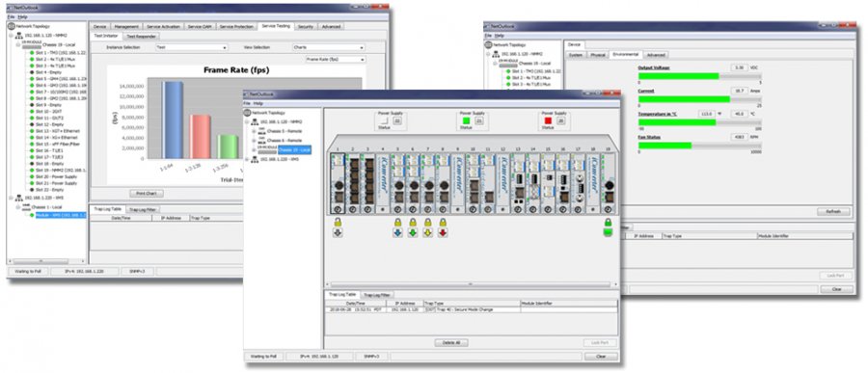Open the File menu in chassis window
Image resolution: width=868 pixels, height=373 pixels.
[x=247, y=103]
